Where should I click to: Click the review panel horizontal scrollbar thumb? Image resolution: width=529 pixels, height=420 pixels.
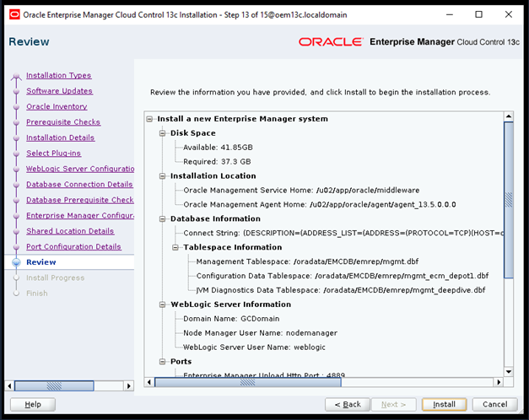248,382
